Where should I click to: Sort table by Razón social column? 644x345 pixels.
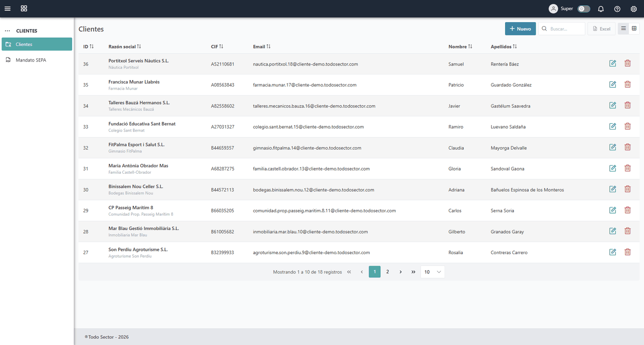(x=125, y=47)
